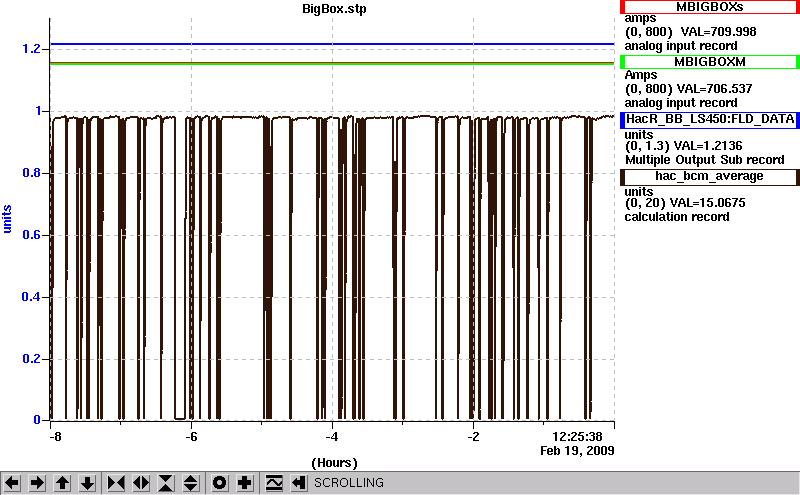800x495 pixels.
Task: Select the MBIGBOXs red legend entry
Action: click(x=710, y=7)
